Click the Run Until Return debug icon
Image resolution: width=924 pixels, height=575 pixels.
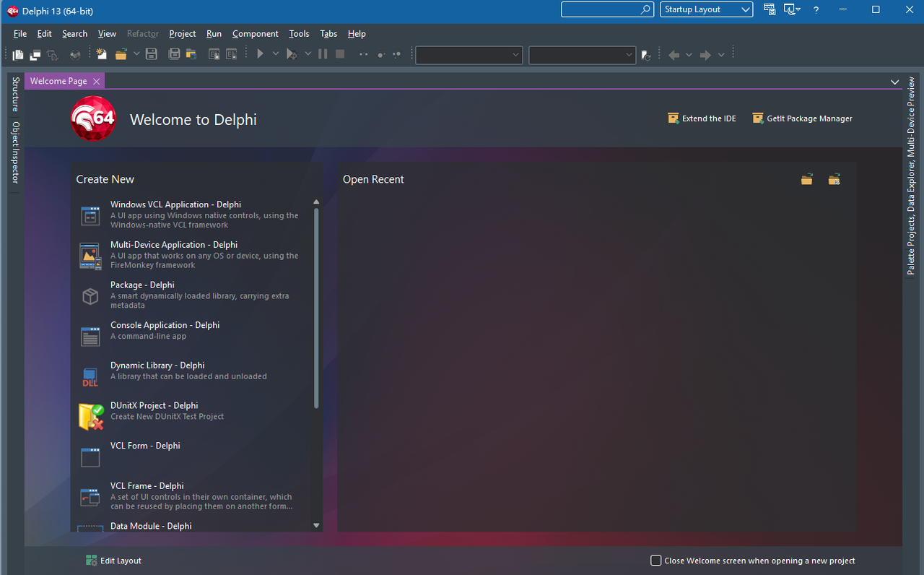coord(397,54)
